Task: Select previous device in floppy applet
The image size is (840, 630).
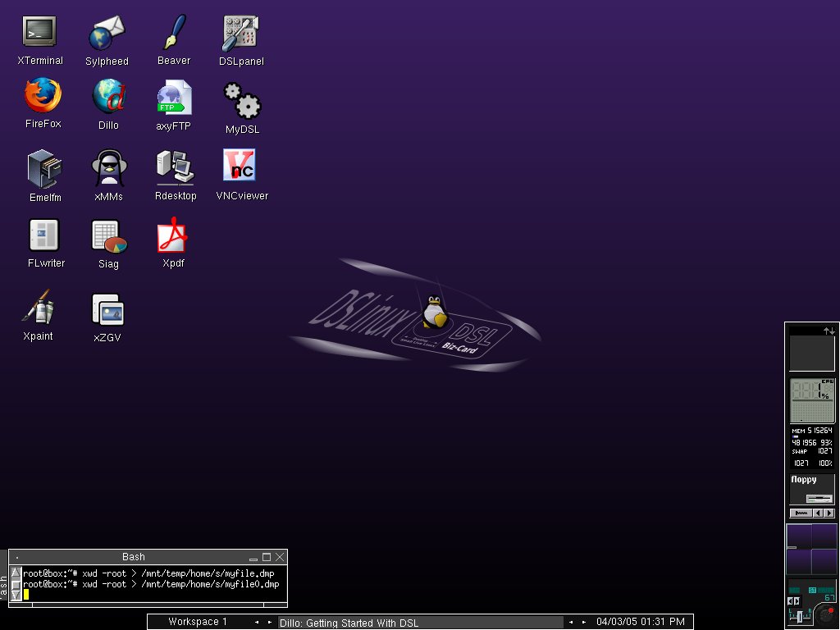Action: click(818, 514)
